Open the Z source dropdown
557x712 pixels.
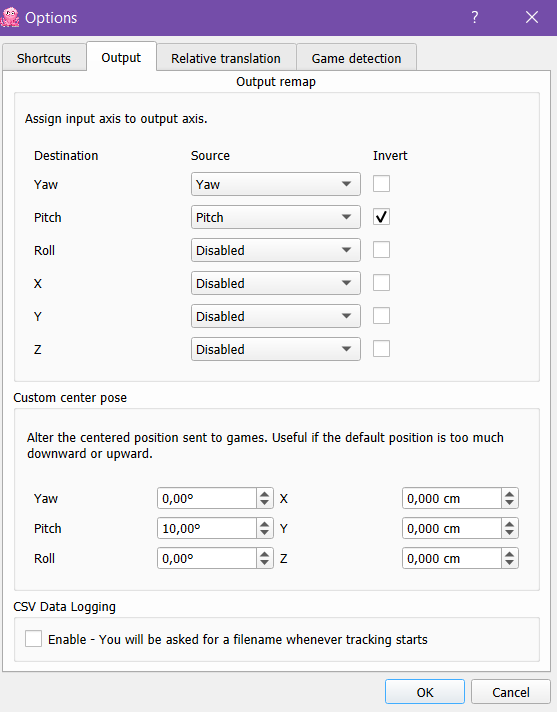click(276, 349)
